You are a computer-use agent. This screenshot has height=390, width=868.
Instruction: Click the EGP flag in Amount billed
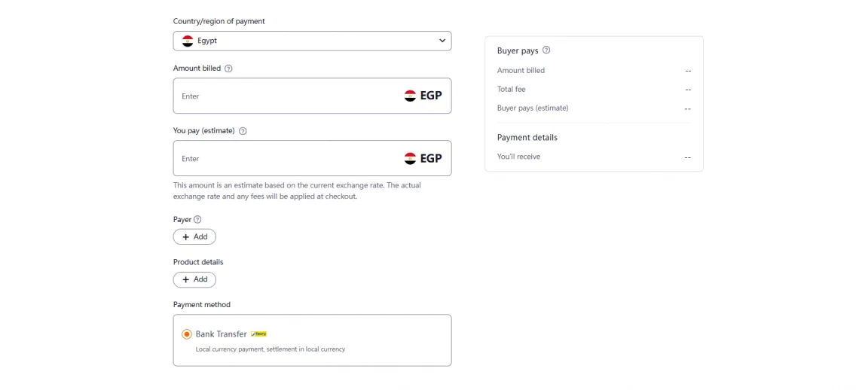pos(410,96)
